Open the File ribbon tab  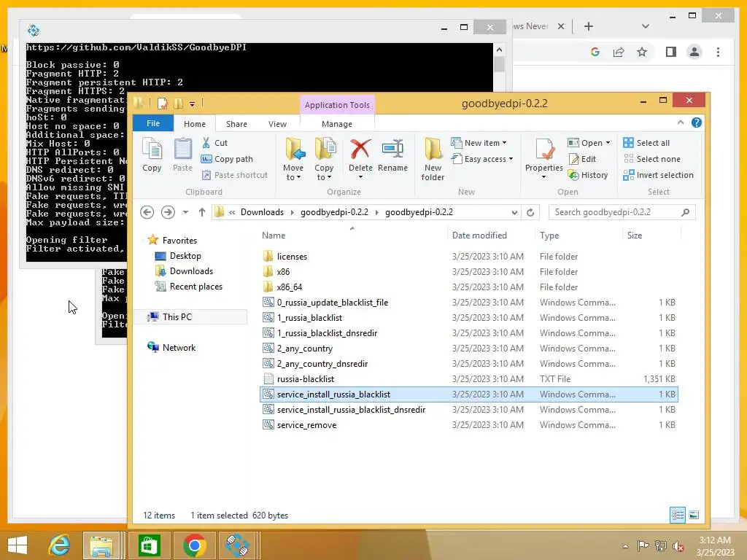[153, 123]
